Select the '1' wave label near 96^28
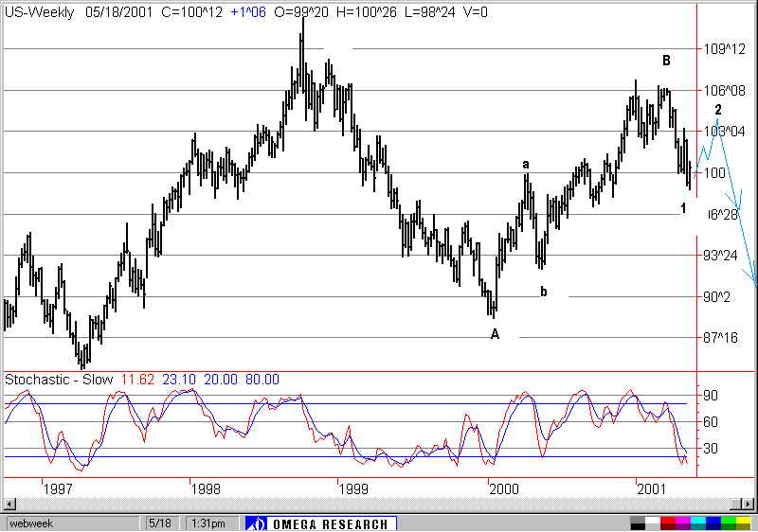The width and height of the screenshot is (758, 532). 683,208
